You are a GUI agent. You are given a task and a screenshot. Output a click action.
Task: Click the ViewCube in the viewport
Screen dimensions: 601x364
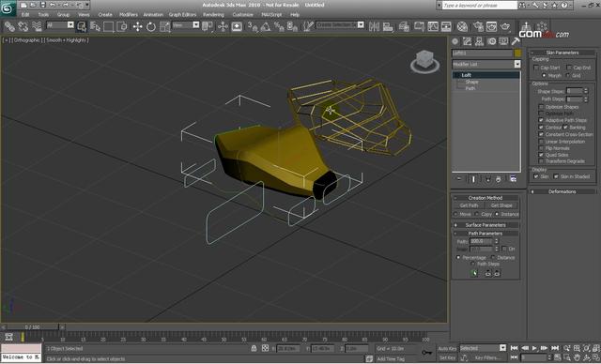tap(424, 62)
